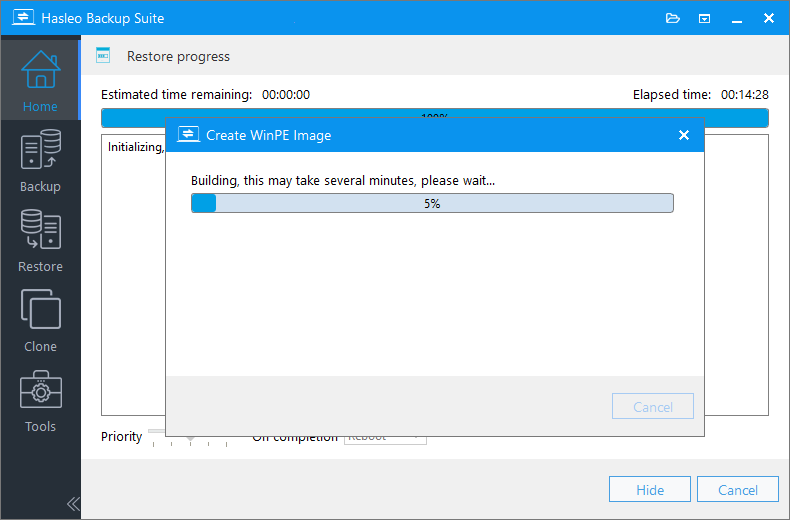The image size is (790, 520).
Task: Minimize the Hasleo Backup Suite window
Action: pyautogui.click(x=737, y=19)
